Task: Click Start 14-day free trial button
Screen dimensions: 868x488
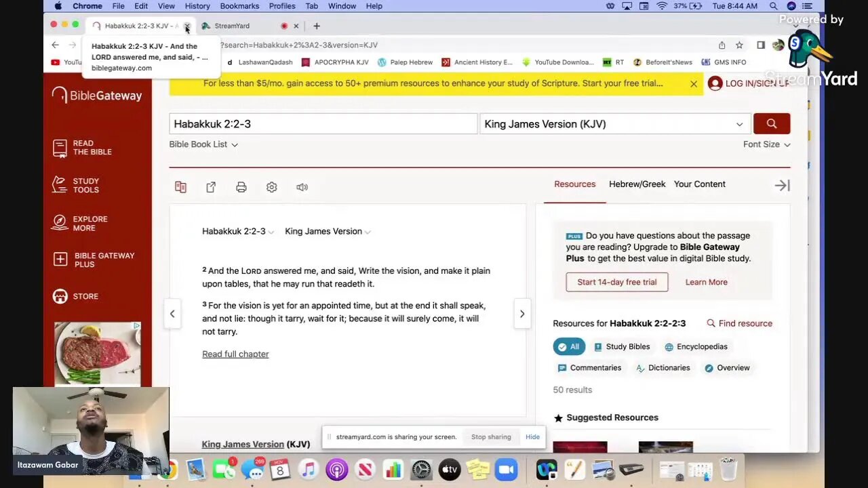Action: click(x=616, y=282)
